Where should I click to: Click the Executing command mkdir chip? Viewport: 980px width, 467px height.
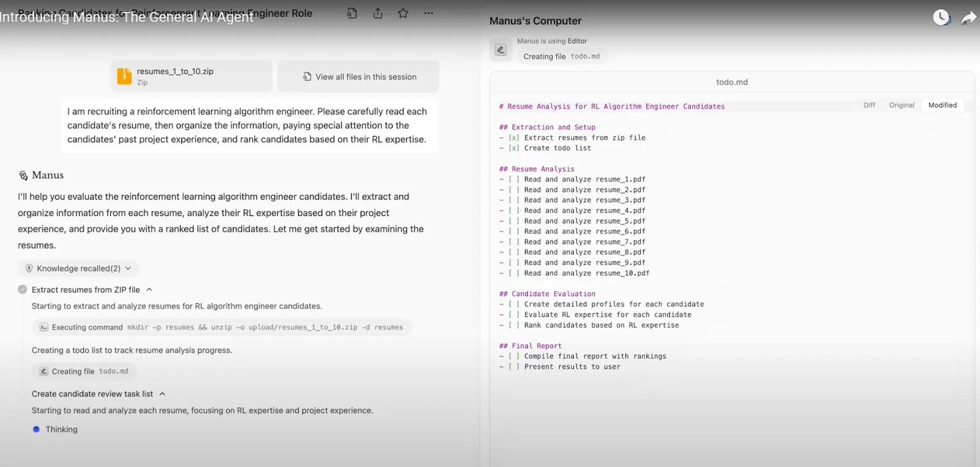tap(221, 327)
